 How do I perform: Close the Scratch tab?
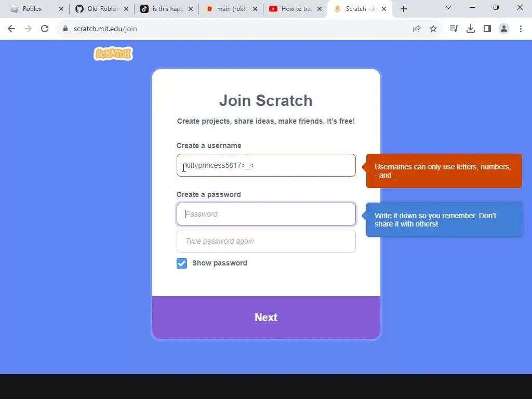[384, 9]
